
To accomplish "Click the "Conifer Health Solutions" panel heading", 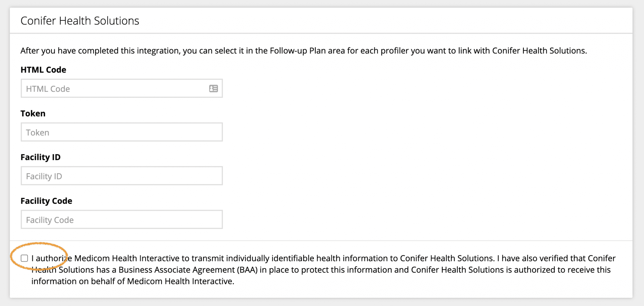I will [x=80, y=21].
